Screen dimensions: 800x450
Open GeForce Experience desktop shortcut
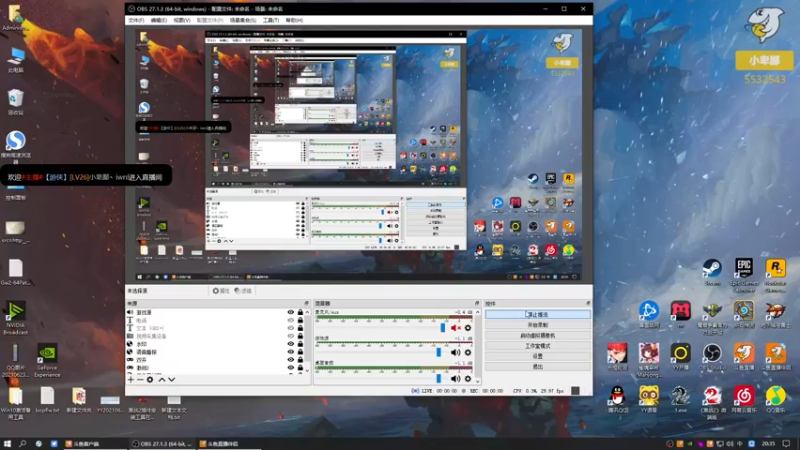47,360
